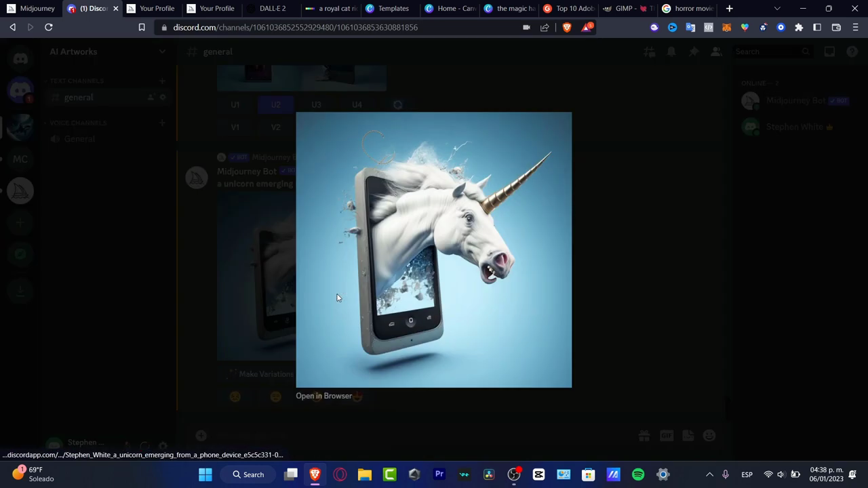Launch Adobe Premiere Pro from taskbar
The width and height of the screenshot is (868, 488).
pyautogui.click(x=439, y=474)
